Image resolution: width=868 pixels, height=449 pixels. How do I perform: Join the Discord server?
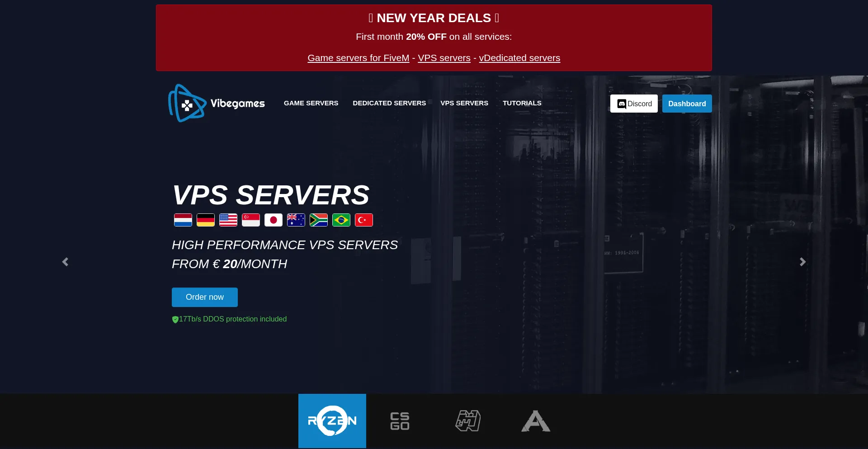click(633, 103)
